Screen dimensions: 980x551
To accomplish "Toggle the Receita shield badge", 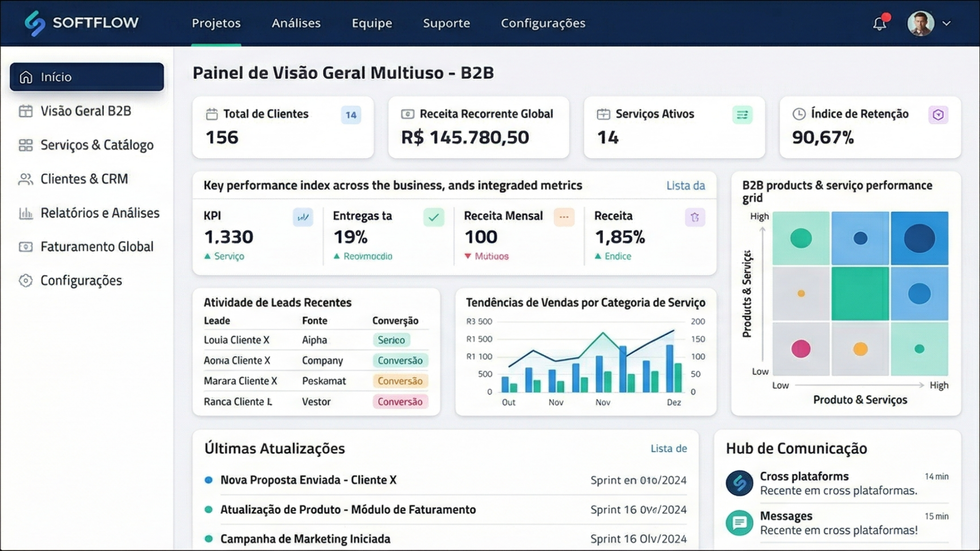I will click(x=695, y=217).
